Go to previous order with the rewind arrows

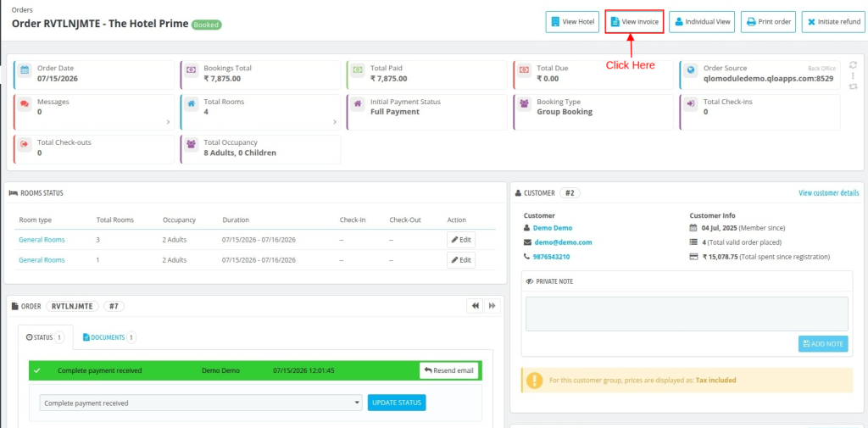click(x=475, y=306)
